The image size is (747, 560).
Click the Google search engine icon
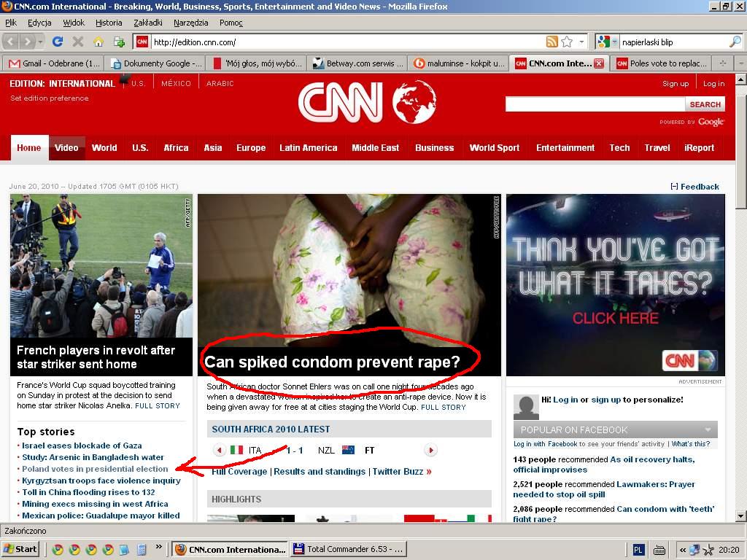click(603, 42)
